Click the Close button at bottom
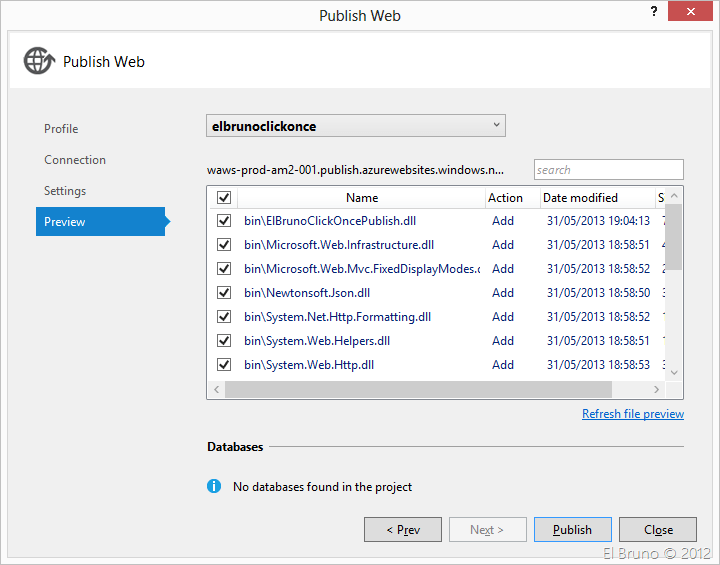The image size is (720, 565). coord(657,530)
